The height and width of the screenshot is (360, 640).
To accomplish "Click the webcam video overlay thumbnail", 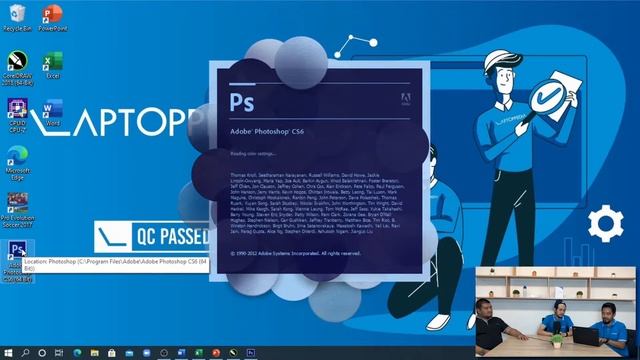I will pyautogui.click(x=556, y=312).
